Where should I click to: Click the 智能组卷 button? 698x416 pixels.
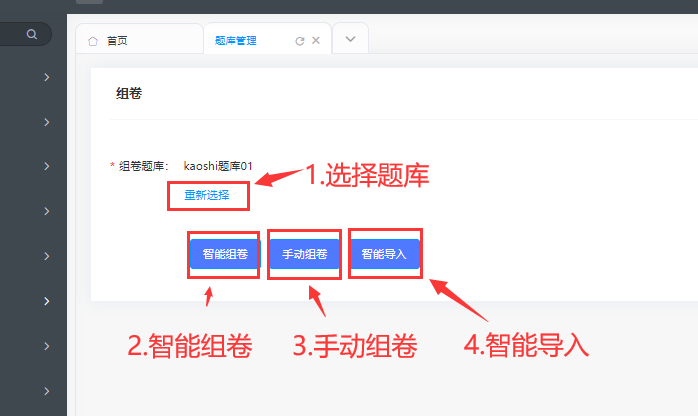[x=225, y=254]
